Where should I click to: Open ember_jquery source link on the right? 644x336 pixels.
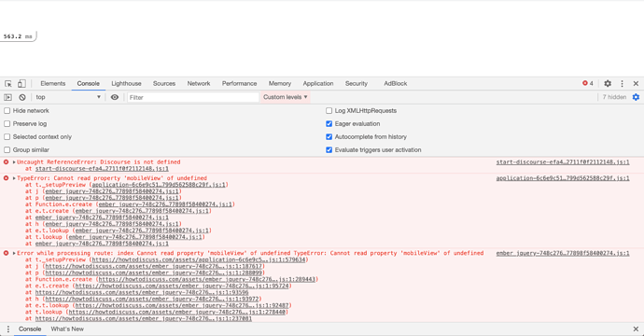click(563, 253)
